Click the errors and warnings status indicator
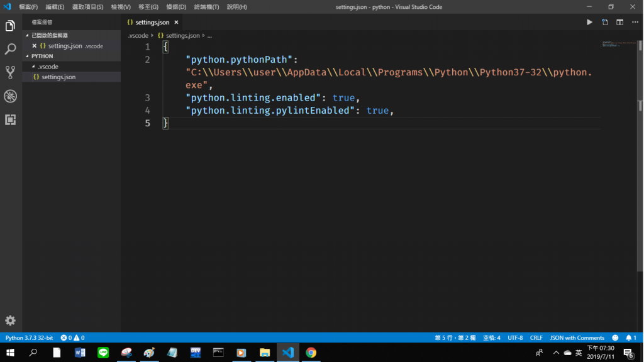The width and height of the screenshot is (644, 362). 73,337
